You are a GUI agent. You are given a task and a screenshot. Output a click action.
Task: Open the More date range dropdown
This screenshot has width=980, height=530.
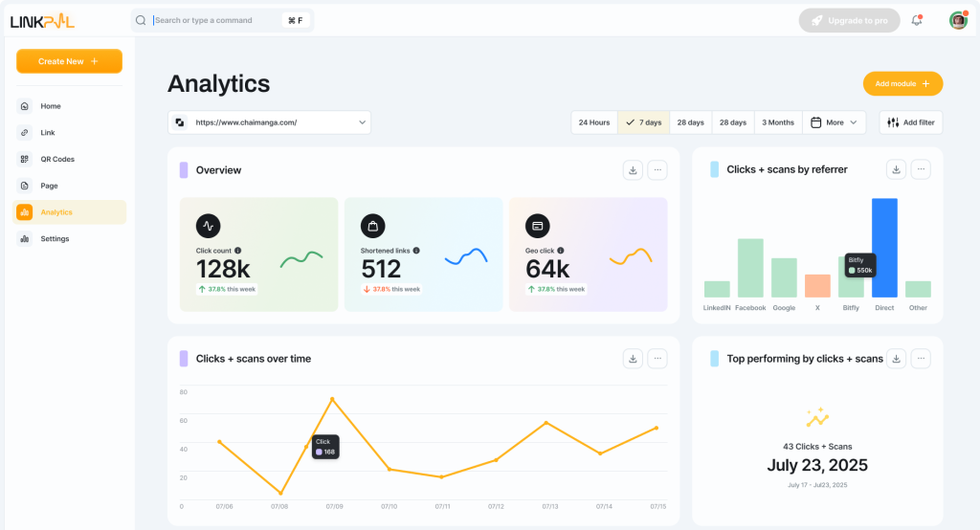click(834, 122)
